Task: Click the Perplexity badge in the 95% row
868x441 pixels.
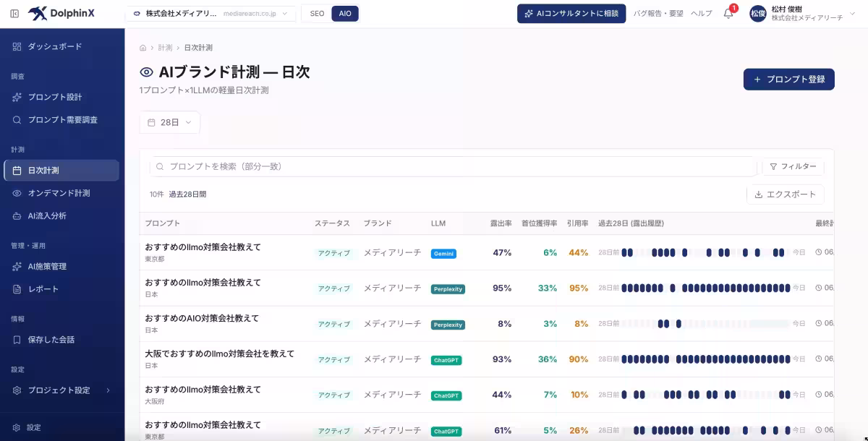Action: click(x=448, y=289)
